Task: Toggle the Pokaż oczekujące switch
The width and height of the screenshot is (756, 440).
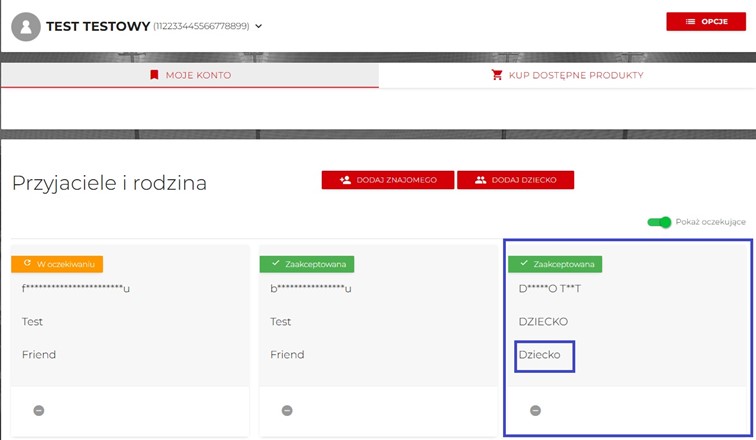Action: (x=659, y=222)
